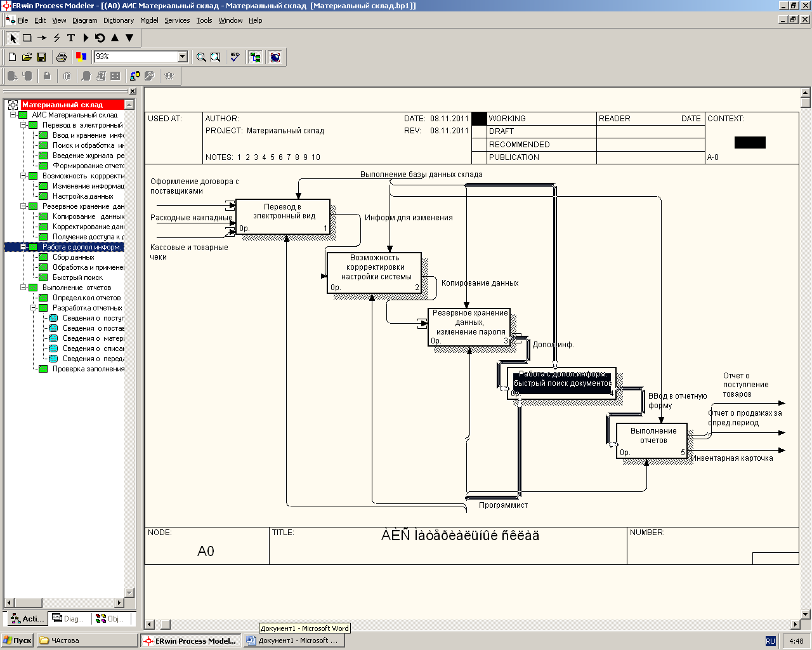Switch to the Acti... explorer tab
812x650 pixels.
[27, 618]
